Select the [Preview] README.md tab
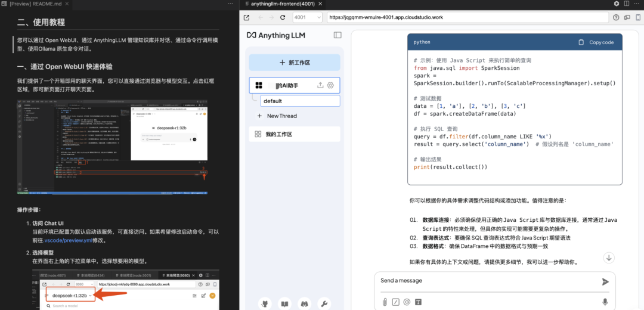 (35, 4)
